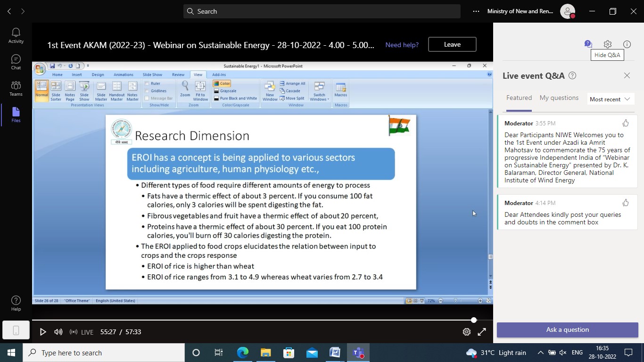This screenshot has height=362, width=644.
Task: Open the Chat section
Action: point(16,62)
